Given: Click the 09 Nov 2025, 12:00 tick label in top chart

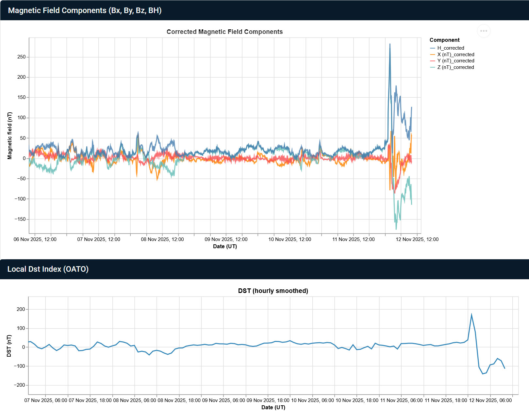Looking at the screenshot, I should [x=226, y=239].
